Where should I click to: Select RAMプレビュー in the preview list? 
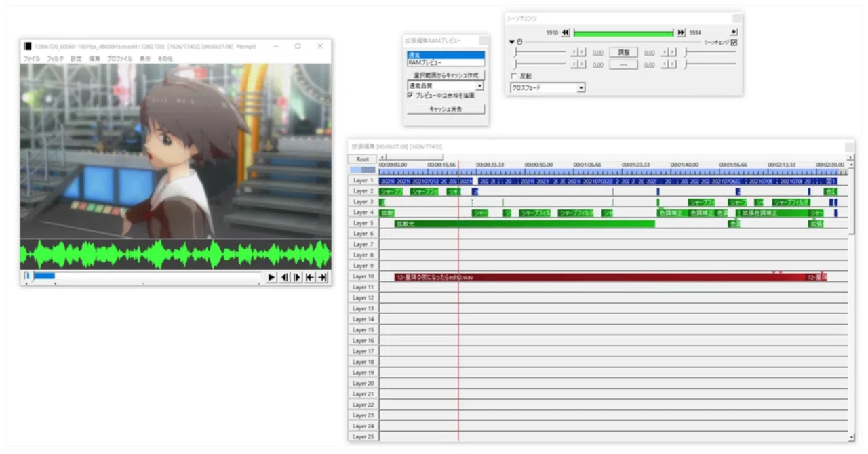[x=446, y=62]
